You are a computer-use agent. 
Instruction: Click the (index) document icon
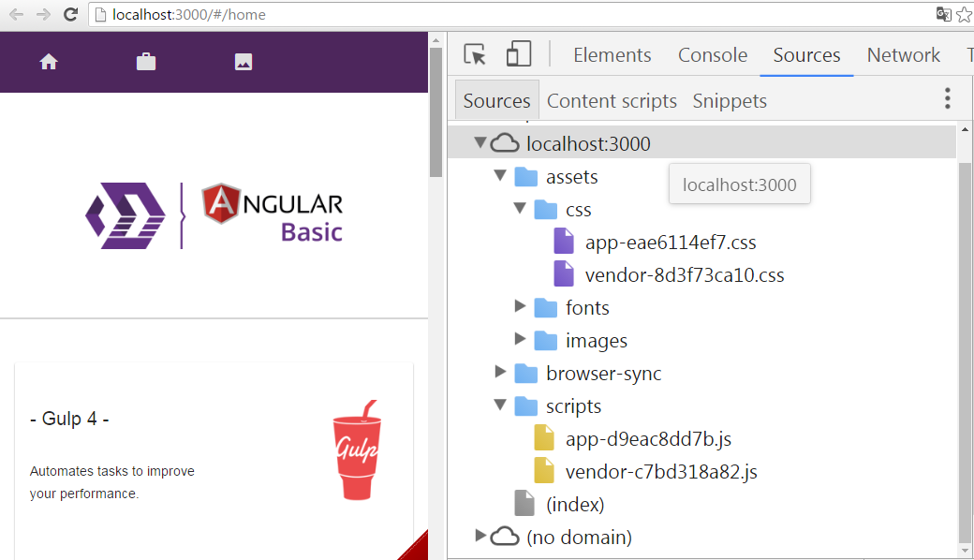tap(524, 504)
